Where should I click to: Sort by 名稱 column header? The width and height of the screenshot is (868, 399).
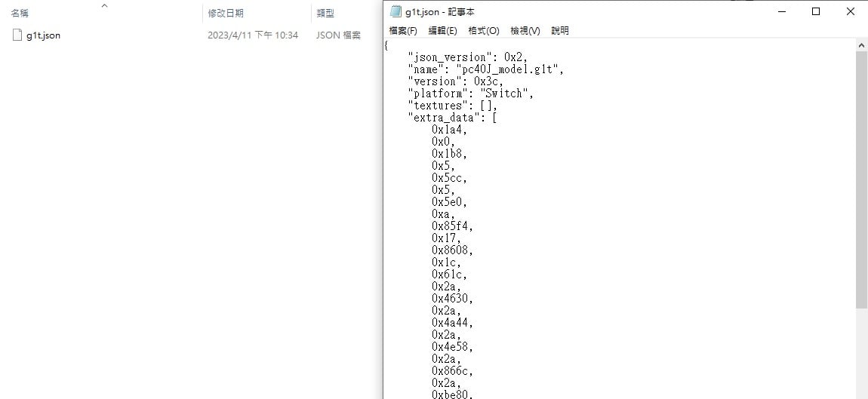[x=20, y=14]
